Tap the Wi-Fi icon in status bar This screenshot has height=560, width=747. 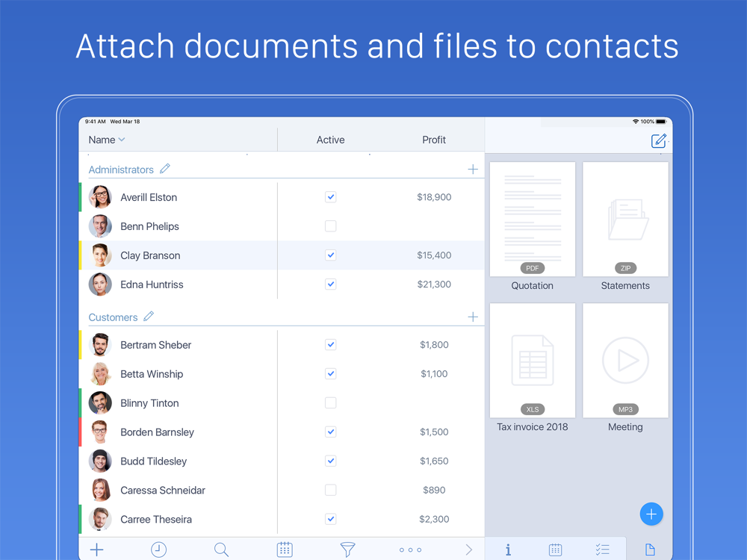pos(636,122)
